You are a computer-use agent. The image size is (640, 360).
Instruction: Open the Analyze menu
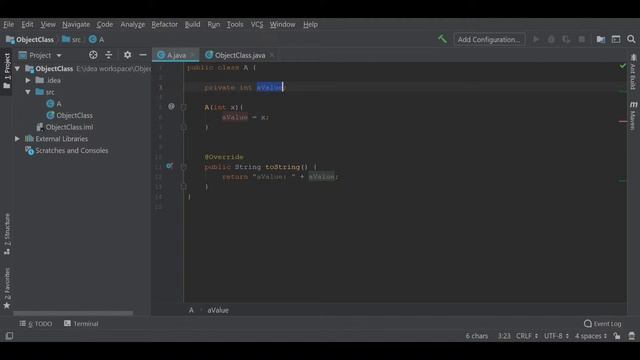point(133,24)
